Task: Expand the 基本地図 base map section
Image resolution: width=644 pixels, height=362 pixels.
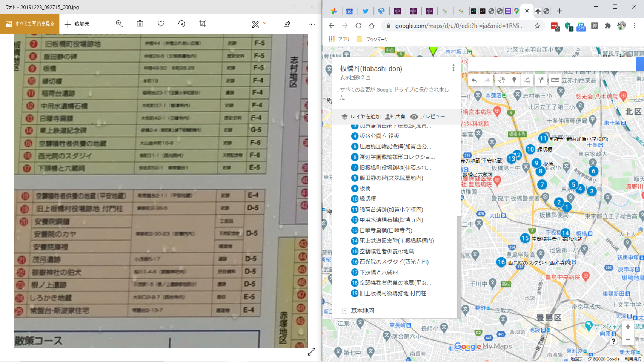Action: tap(344, 311)
